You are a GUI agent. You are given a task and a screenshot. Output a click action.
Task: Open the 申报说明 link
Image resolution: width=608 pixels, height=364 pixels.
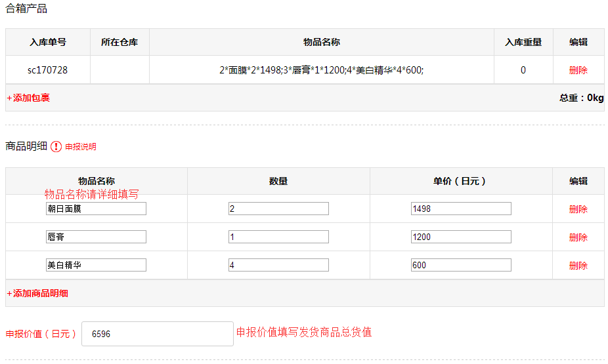coord(80,147)
